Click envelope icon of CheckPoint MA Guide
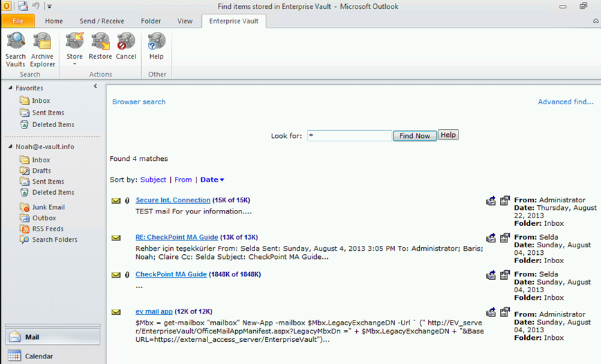This screenshot has width=601, height=364. pos(115,275)
